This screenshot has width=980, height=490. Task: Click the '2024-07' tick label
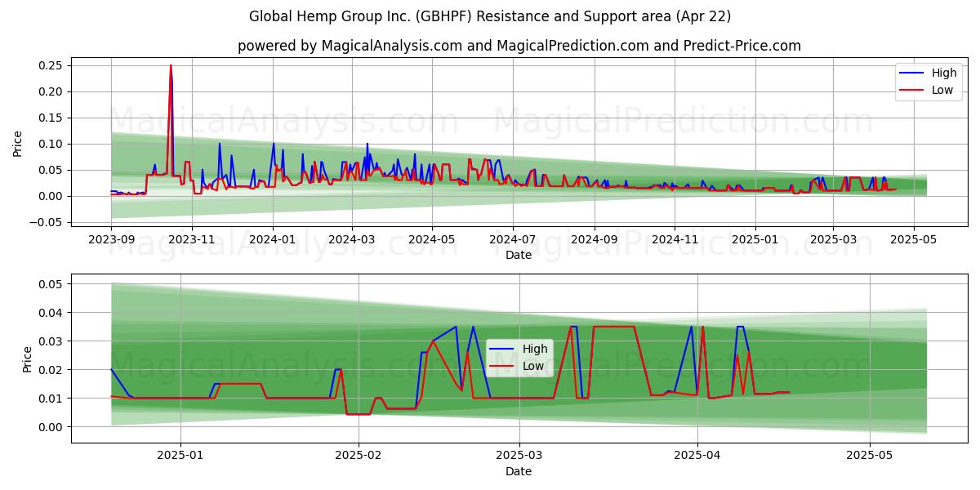click(513, 239)
